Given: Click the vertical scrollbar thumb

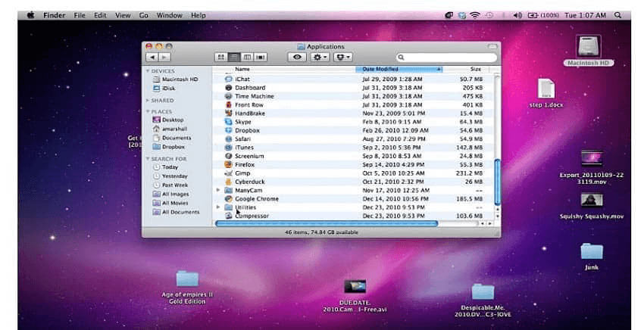Looking at the screenshot, I should (497, 182).
